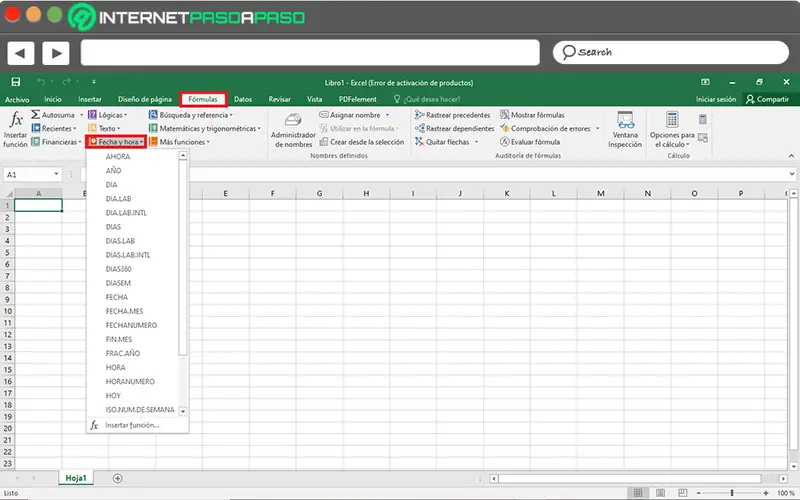The height and width of the screenshot is (500, 800).
Task: Switch to normal view in status bar
Action: coord(638,492)
